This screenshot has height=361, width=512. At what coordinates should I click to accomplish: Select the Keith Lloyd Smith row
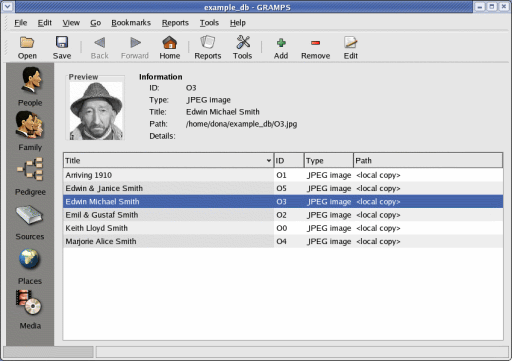(x=283, y=228)
